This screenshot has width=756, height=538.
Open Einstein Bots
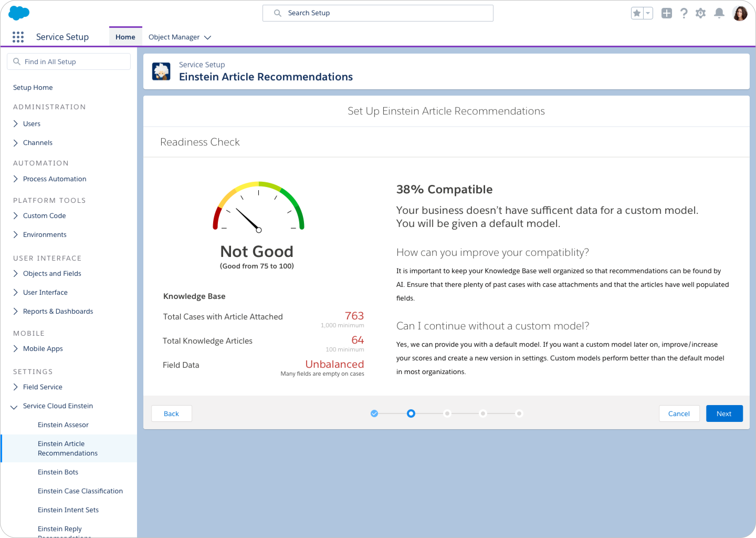58,472
